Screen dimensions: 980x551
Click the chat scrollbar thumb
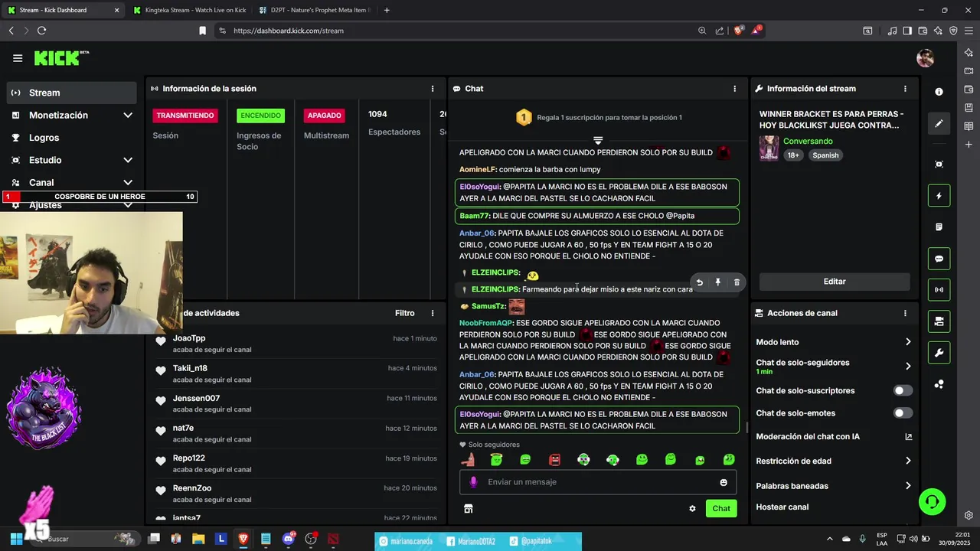[747, 428]
